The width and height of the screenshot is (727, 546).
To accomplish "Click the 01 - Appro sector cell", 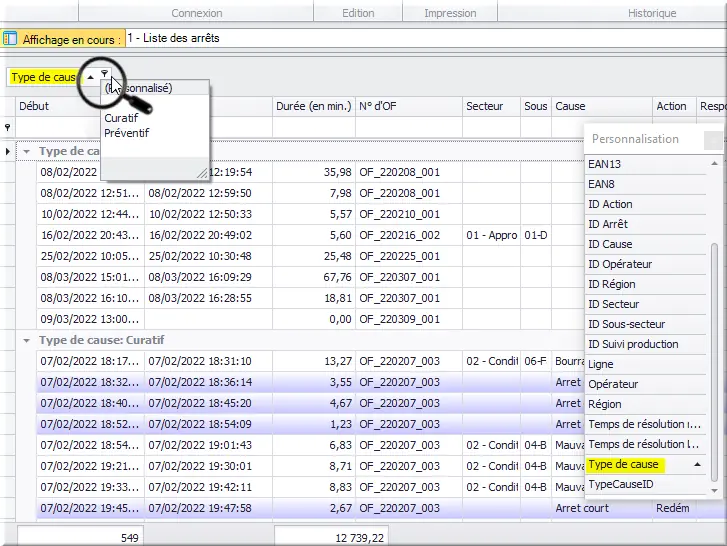I will 491,235.
